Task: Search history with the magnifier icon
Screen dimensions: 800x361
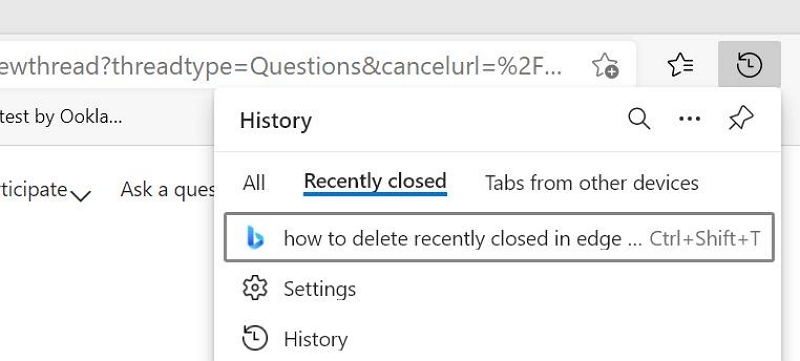Action: pyautogui.click(x=639, y=119)
